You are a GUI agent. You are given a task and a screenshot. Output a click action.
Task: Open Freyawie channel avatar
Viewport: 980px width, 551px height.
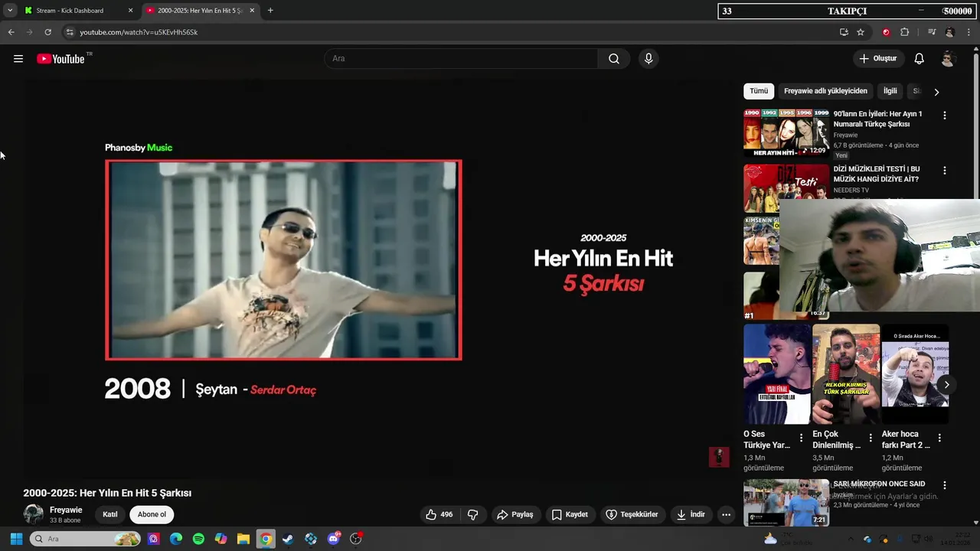(x=33, y=515)
